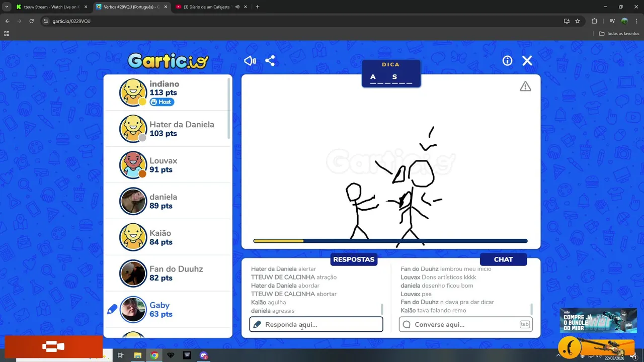644x362 pixels.
Task: Go back in browser history
Action: (x=7, y=21)
